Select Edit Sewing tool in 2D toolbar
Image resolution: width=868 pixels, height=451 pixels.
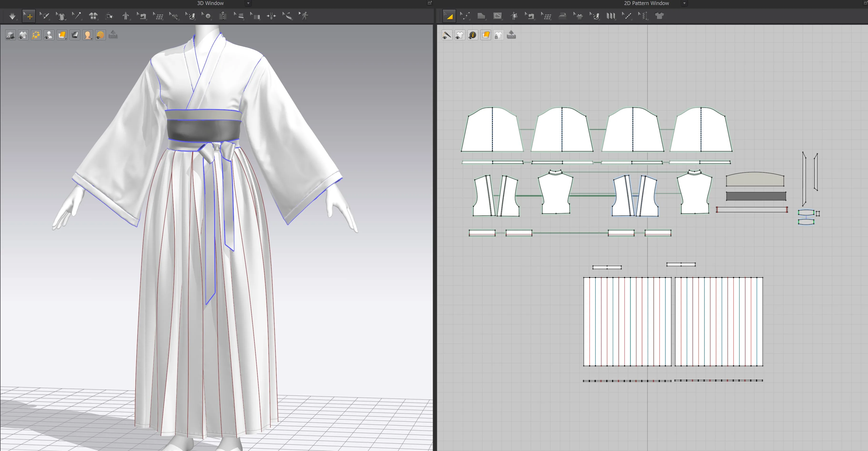[x=530, y=16]
